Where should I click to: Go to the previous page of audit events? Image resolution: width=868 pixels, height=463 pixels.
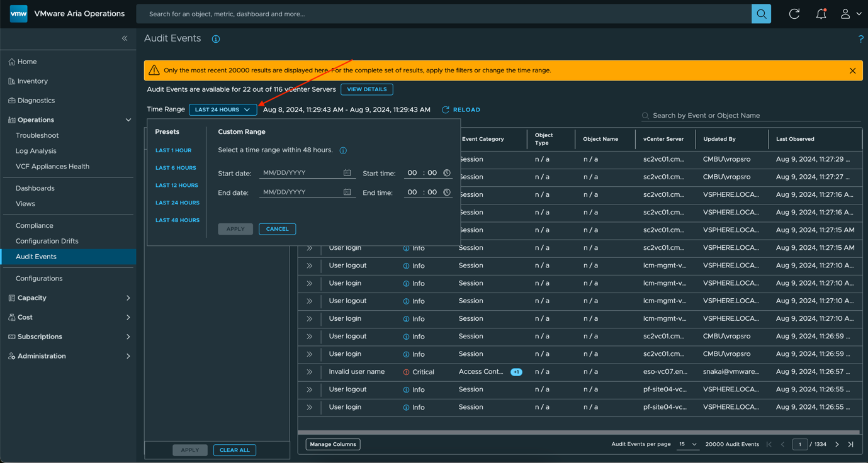[783, 444]
